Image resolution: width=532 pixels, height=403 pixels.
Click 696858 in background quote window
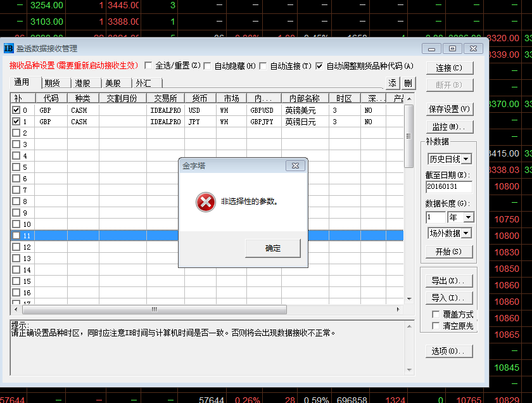click(x=352, y=400)
